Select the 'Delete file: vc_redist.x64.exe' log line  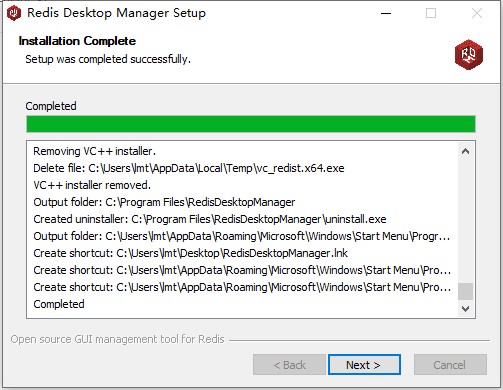coord(189,168)
